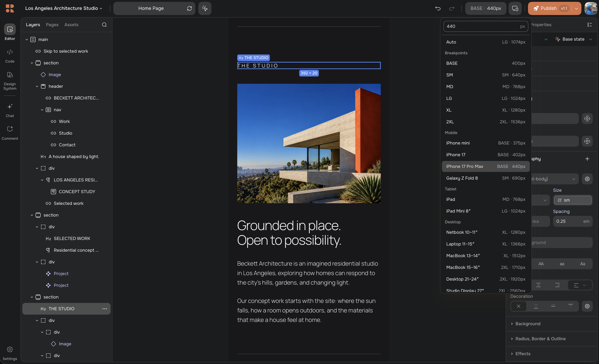599x364 pixels.
Task: Click the house image on canvas
Action: click(x=309, y=143)
